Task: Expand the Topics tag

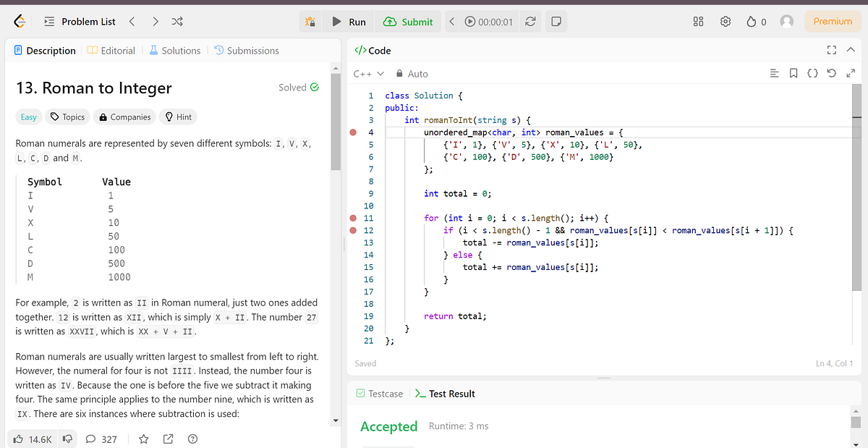Action: pyautogui.click(x=67, y=117)
